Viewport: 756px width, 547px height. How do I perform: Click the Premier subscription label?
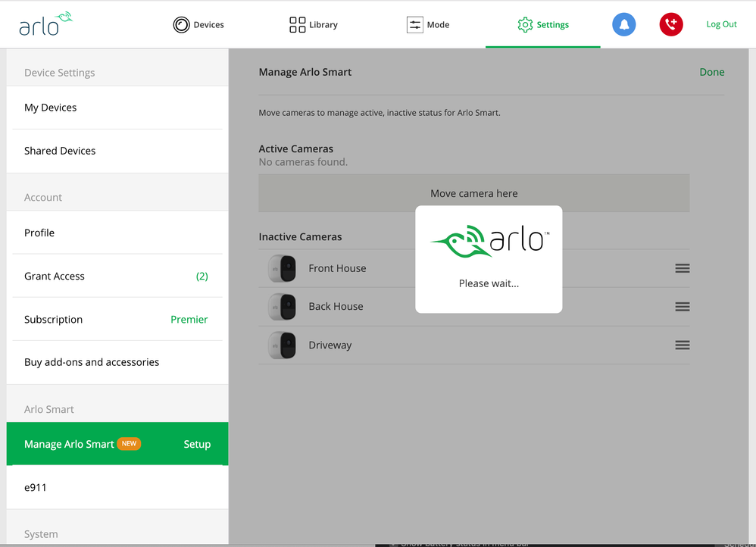click(189, 319)
